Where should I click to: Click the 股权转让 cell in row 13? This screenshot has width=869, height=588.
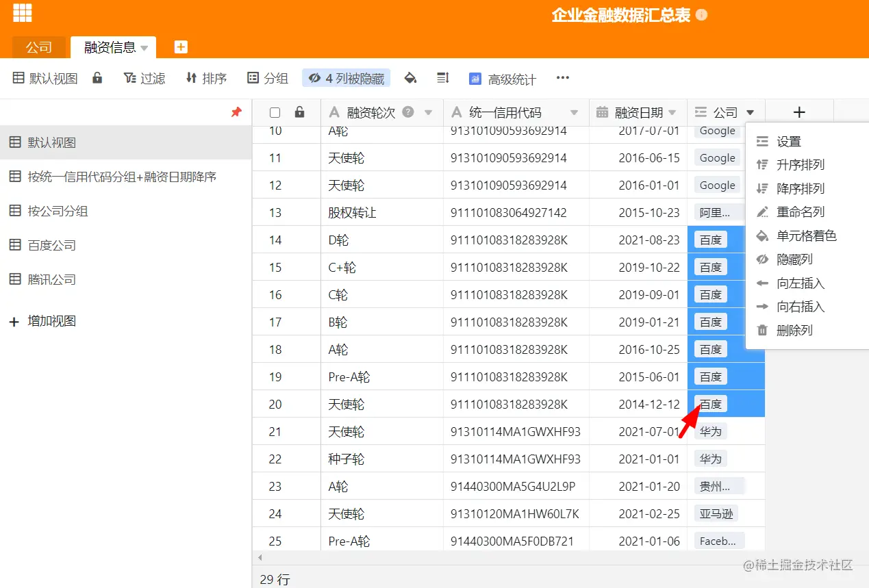(x=382, y=212)
